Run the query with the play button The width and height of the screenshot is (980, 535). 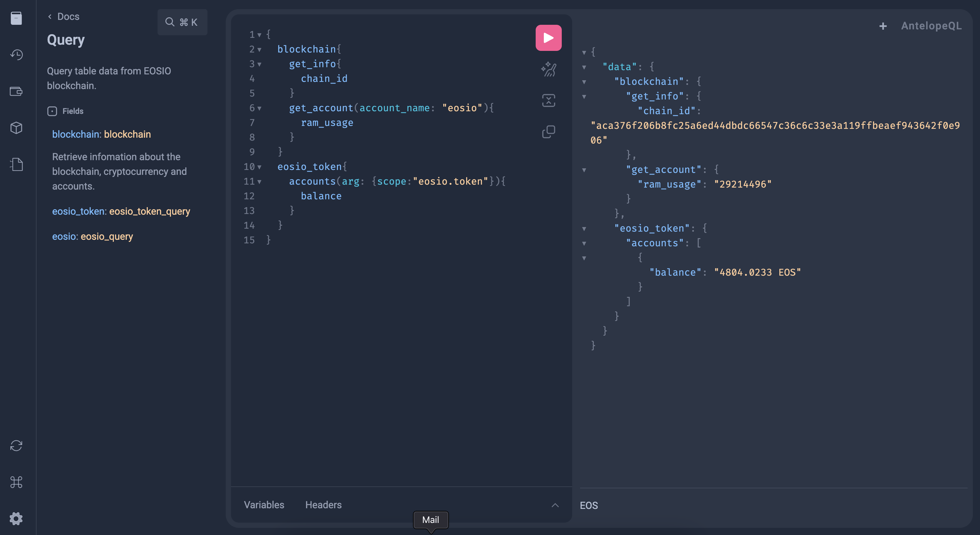(548, 38)
